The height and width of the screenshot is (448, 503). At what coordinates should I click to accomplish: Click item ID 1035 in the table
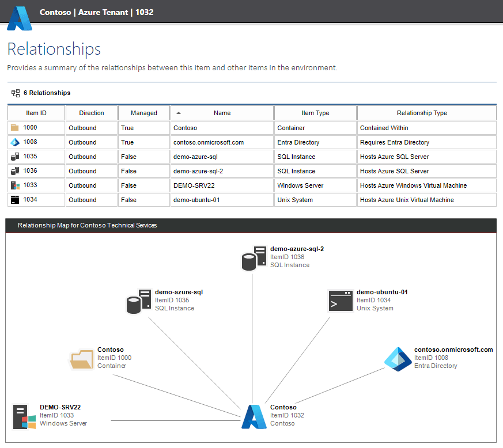(30, 156)
